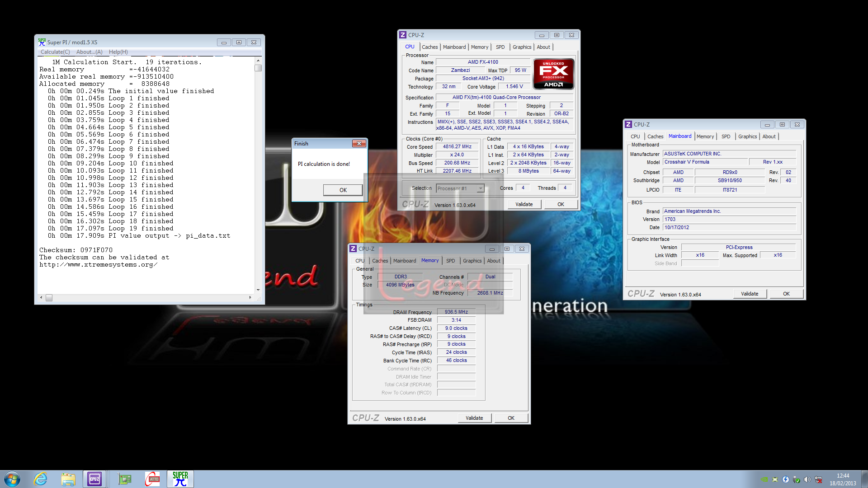Select Mainboard tab in Memory window
This screenshot has width=868, height=488.
pyautogui.click(x=405, y=261)
